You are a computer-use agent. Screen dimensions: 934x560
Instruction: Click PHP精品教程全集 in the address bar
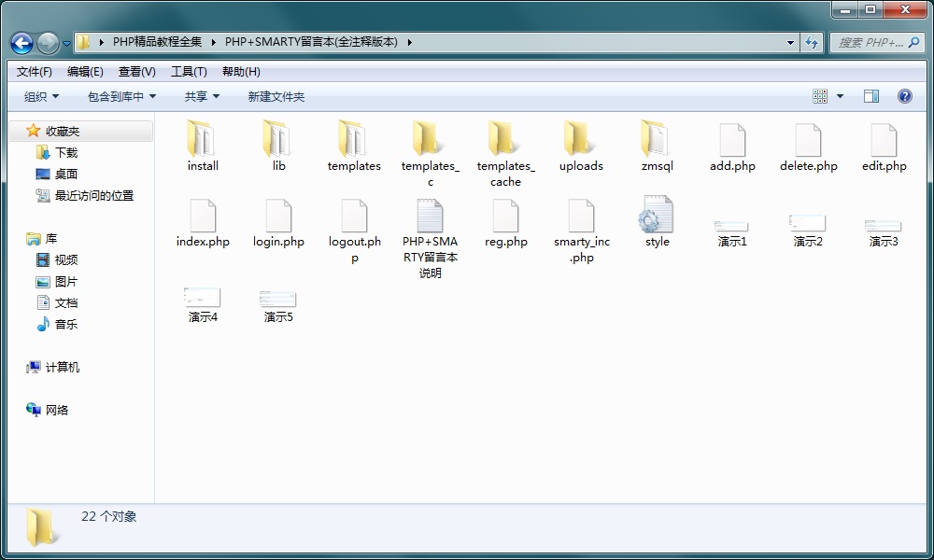157,42
